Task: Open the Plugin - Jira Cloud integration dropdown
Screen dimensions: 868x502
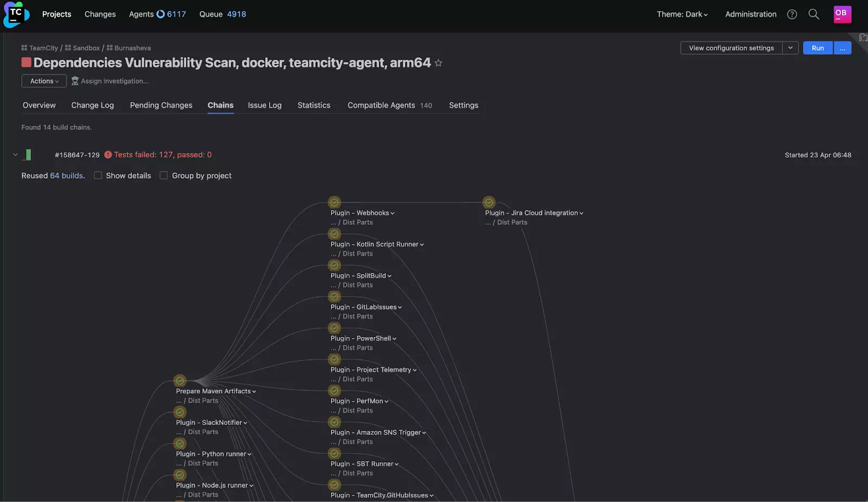Action: tap(581, 213)
